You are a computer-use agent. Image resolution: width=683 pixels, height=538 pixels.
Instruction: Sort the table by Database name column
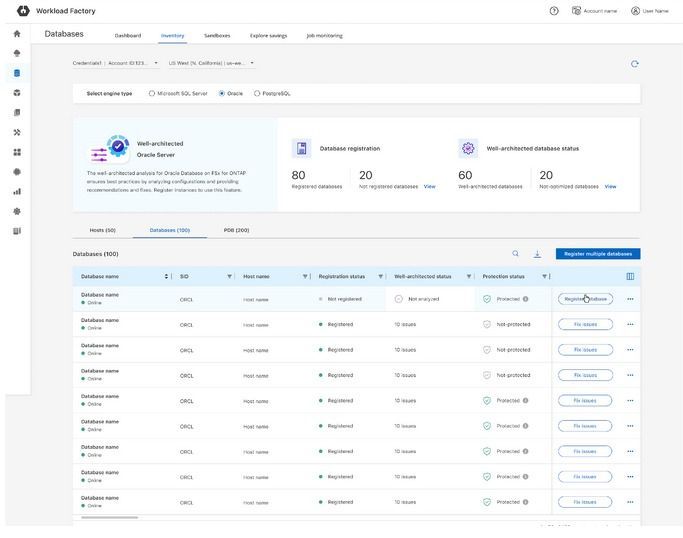pyautogui.click(x=167, y=276)
